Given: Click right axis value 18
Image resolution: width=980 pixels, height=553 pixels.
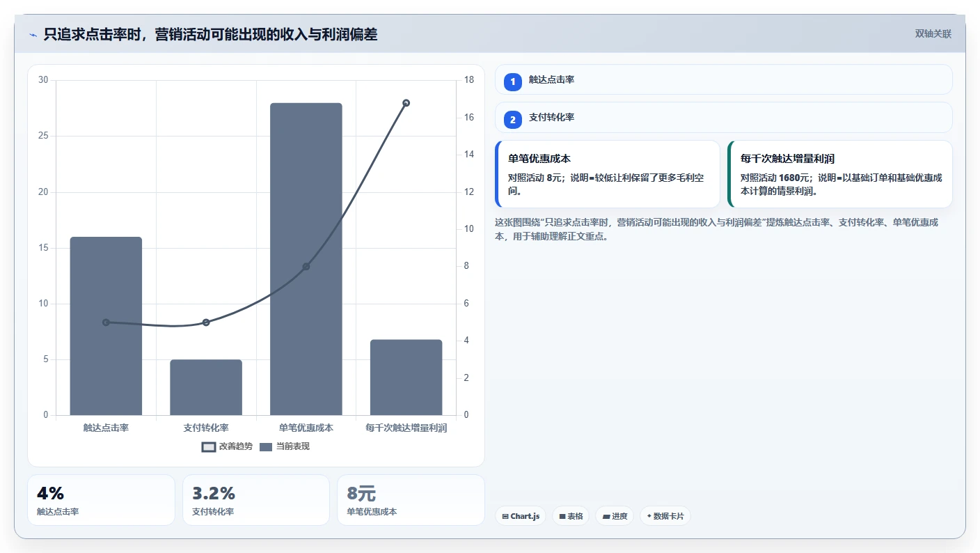Looking at the screenshot, I should [469, 80].
